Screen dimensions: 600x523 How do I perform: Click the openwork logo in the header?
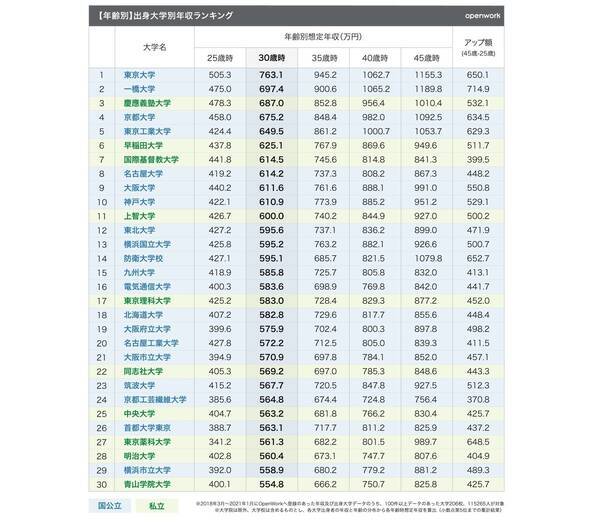click(482, 16)
